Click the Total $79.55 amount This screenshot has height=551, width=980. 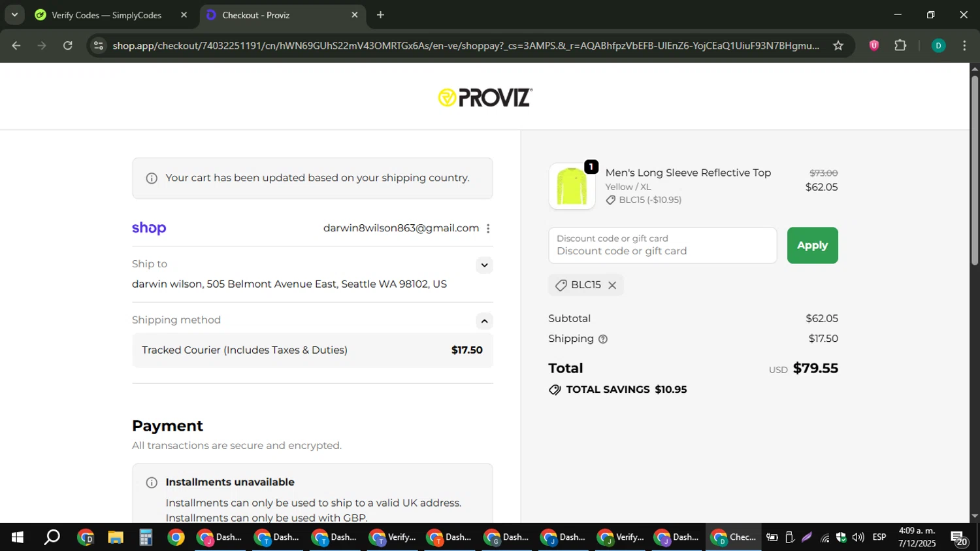(x=815, y=368)
